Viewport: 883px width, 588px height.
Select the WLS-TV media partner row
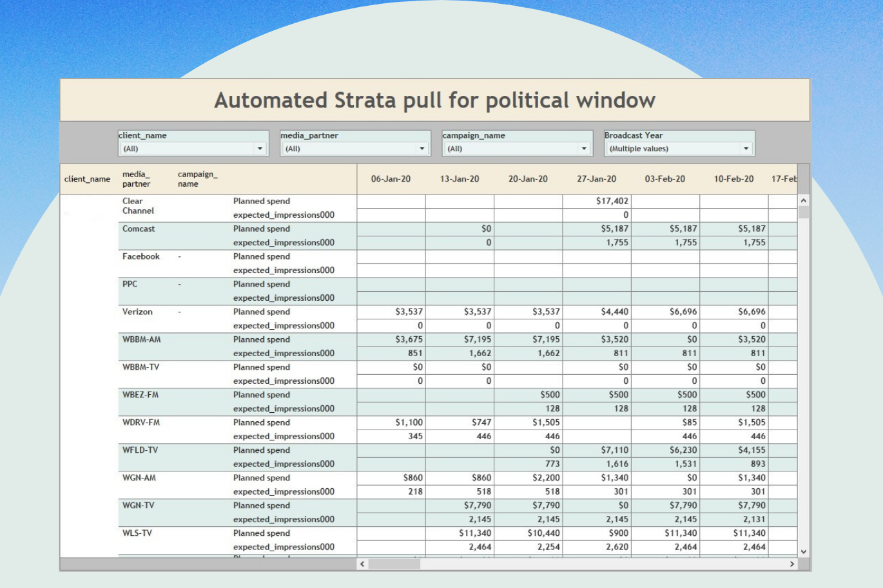[x=137, y=533]
